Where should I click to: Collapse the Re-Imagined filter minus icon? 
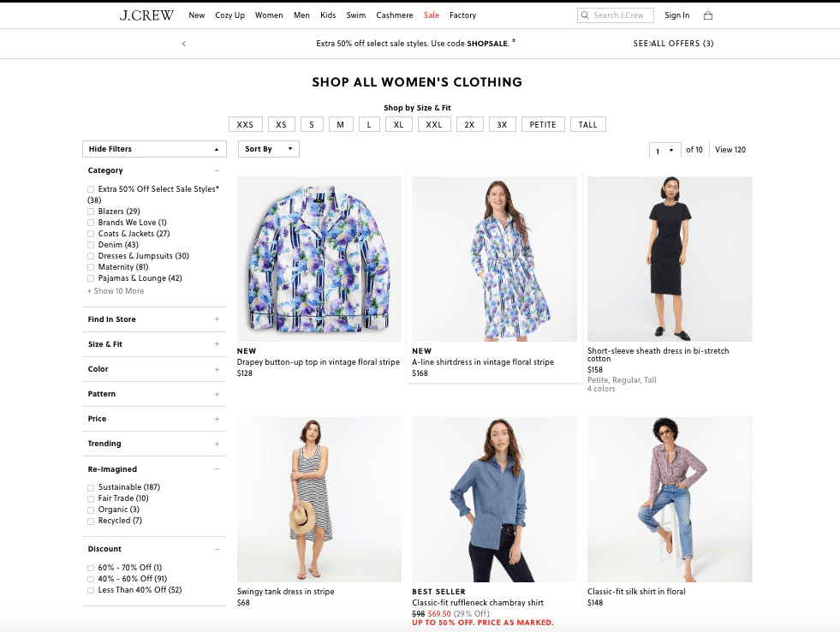217,469
